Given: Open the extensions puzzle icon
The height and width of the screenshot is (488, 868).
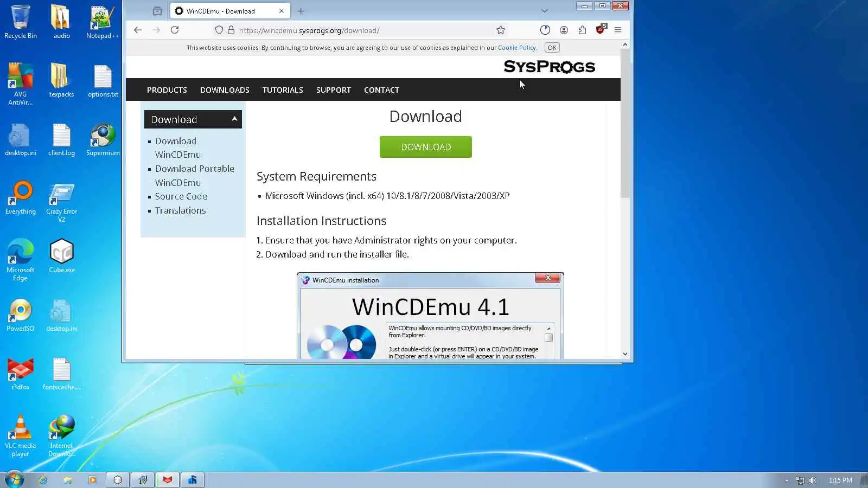Looking at the screenshot, I should (x=582, y=30).
